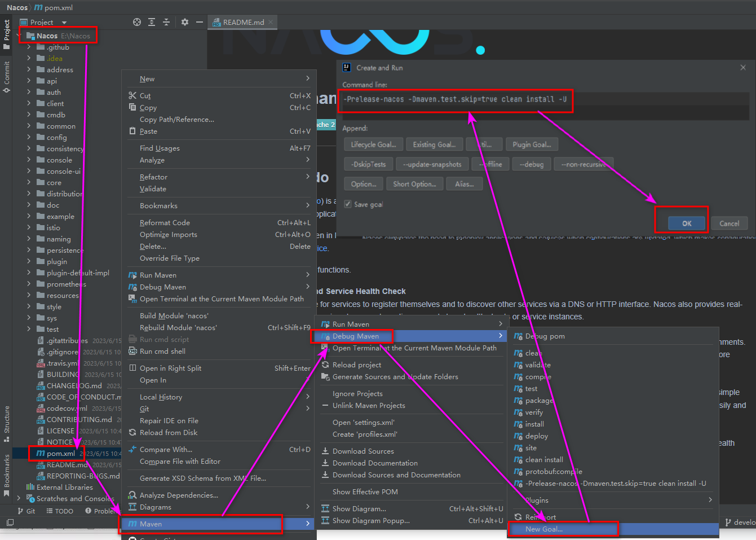756x540 pixels.
Task: Click the Existing Goal... button
Action: click(x=434, y=144)
